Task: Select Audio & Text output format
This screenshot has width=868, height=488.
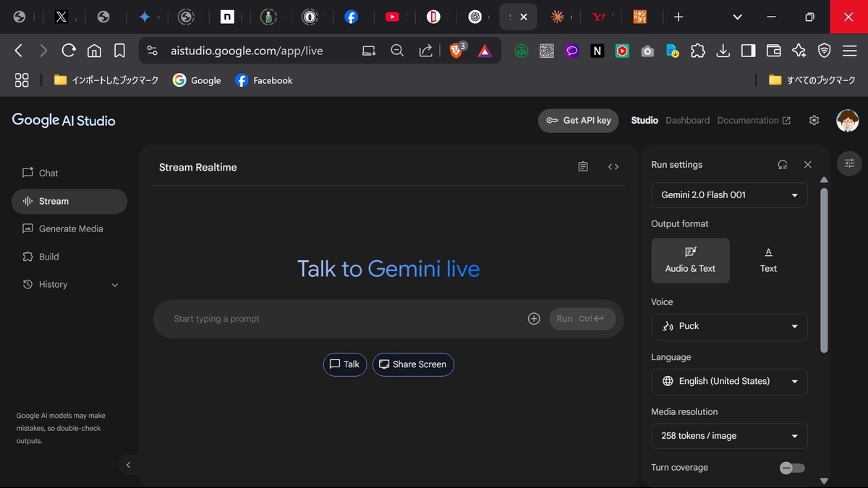Action: pyautogui.click(x=690, y=260)
